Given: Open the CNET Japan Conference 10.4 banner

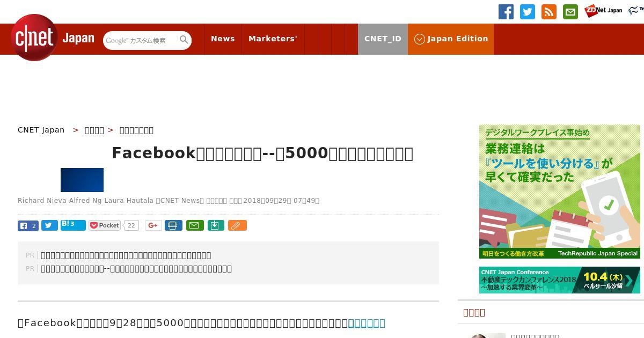Looking at the screenshot, I should 560,280.
